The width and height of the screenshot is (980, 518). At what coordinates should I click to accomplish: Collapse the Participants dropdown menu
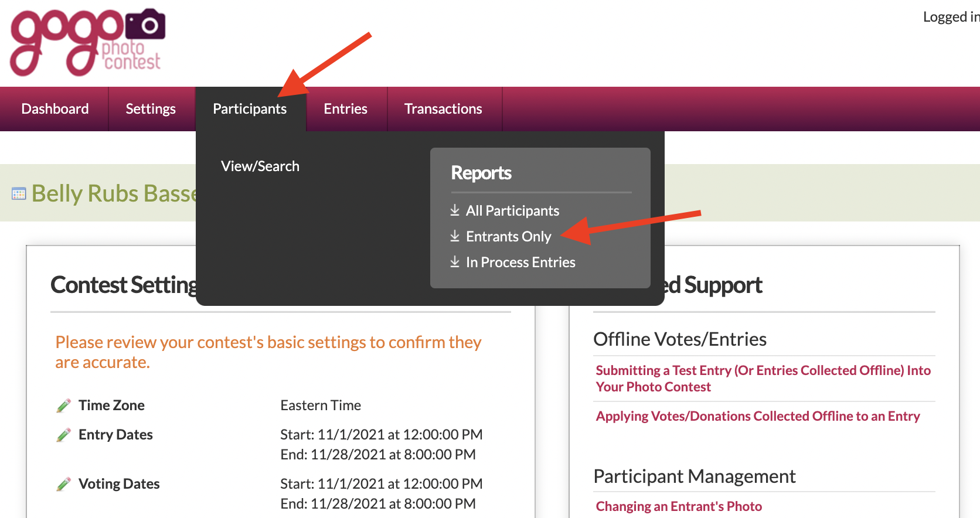[250, 109]
